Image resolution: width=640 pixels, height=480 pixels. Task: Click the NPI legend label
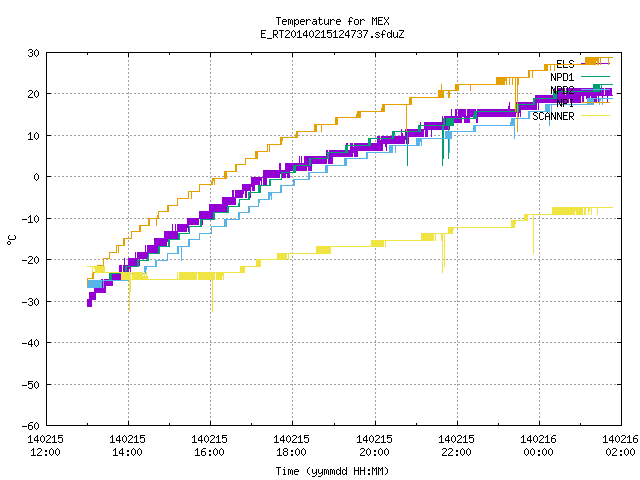565,103
